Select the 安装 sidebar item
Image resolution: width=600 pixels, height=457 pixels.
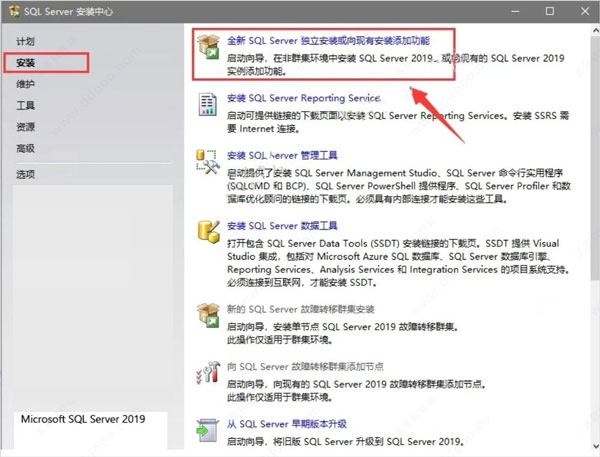point(26,63)
